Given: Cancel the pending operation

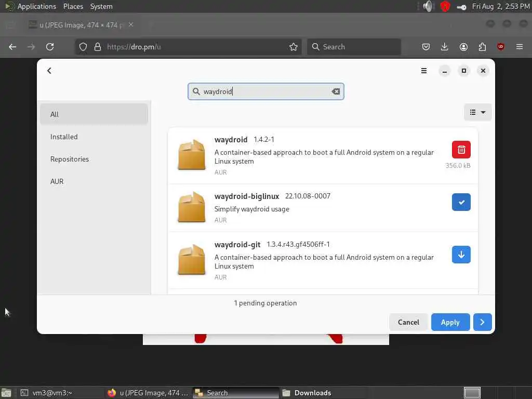Looking at the screenshot, I should pyautogui.click(x=408, y=322).
